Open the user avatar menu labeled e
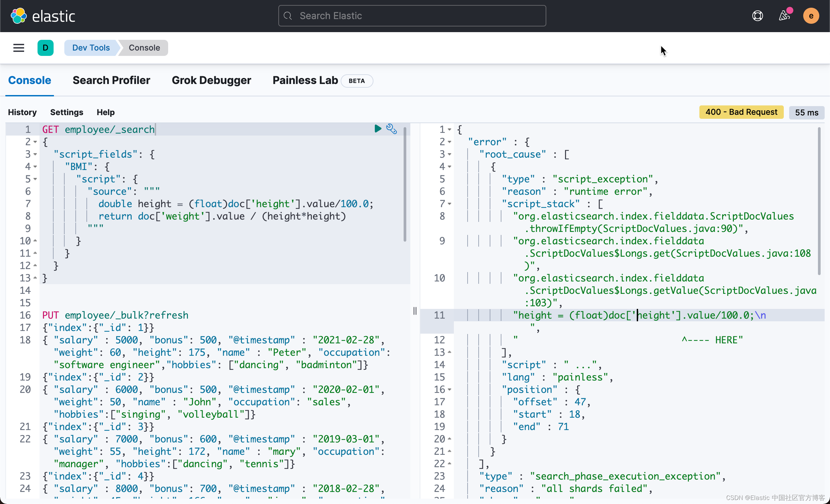Viewport: 830px width, 504px height. pyautogui.click(x=811, y=15)
